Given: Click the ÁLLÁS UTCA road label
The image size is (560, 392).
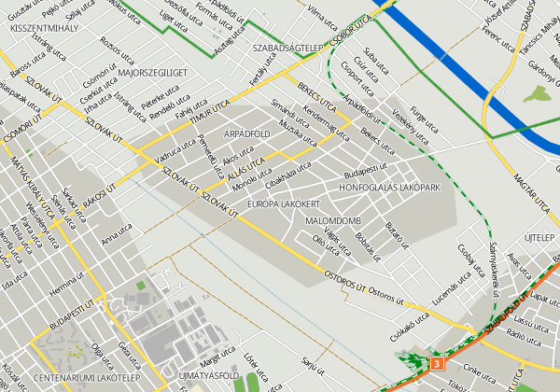Looking at the screenshot, I should click(246, 169).
